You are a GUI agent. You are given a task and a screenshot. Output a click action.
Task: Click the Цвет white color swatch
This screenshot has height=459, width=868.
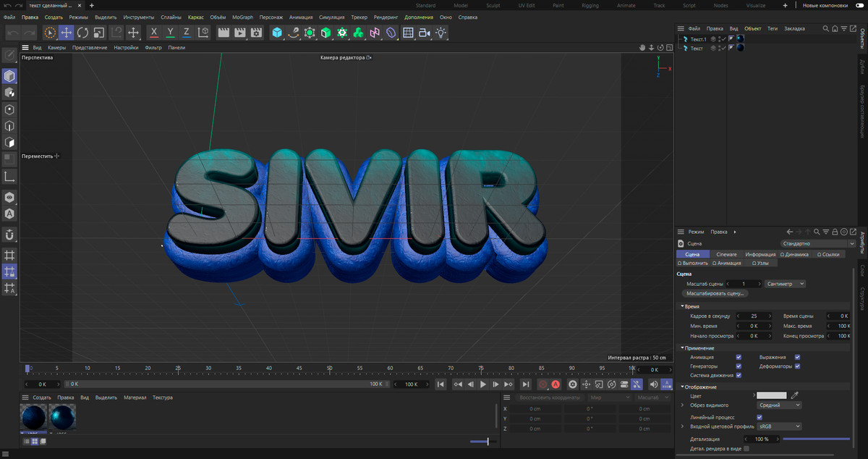point(772,395)
